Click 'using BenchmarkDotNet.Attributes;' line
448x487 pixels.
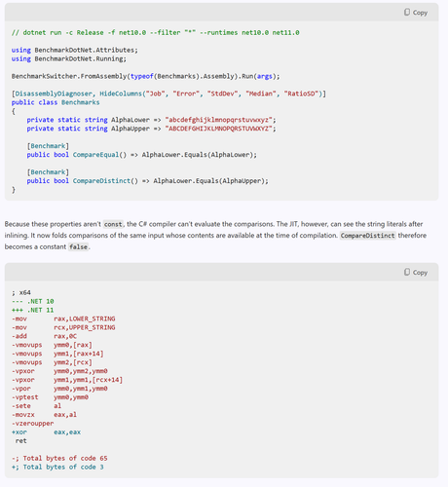pyautogui.click(x=75, y=50)
